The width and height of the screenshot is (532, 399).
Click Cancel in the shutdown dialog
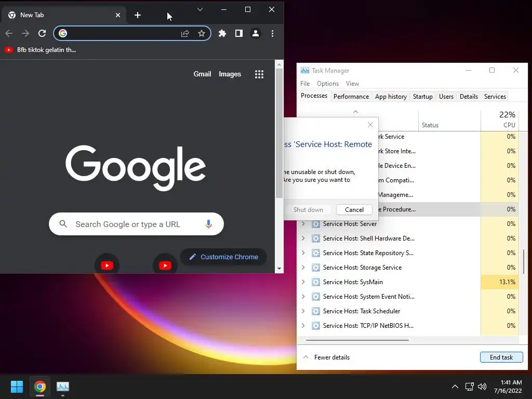[x=354, y=210]
